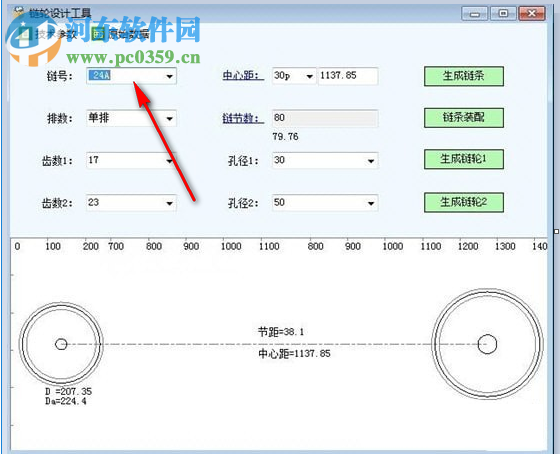Click the small left sprocket bore circle
The width and height of the screenshot is (560, 454).
click(x=61, y=344)
